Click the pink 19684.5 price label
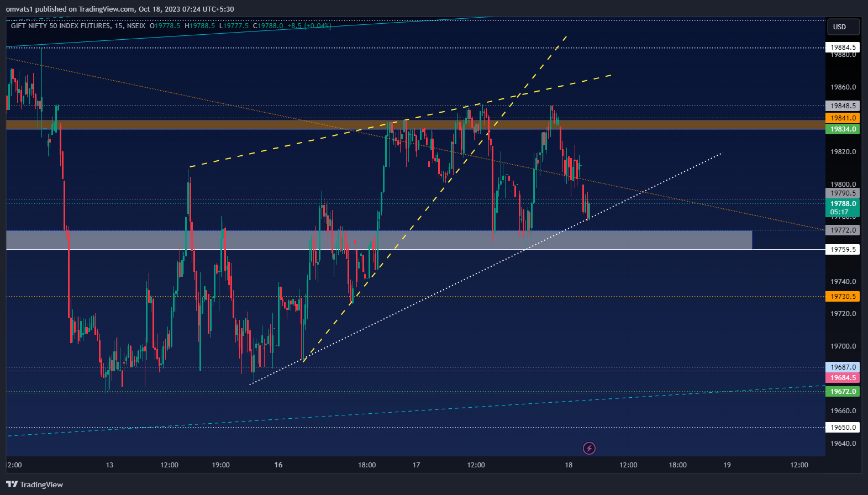868x495 pixels. [x=843, y=378]
